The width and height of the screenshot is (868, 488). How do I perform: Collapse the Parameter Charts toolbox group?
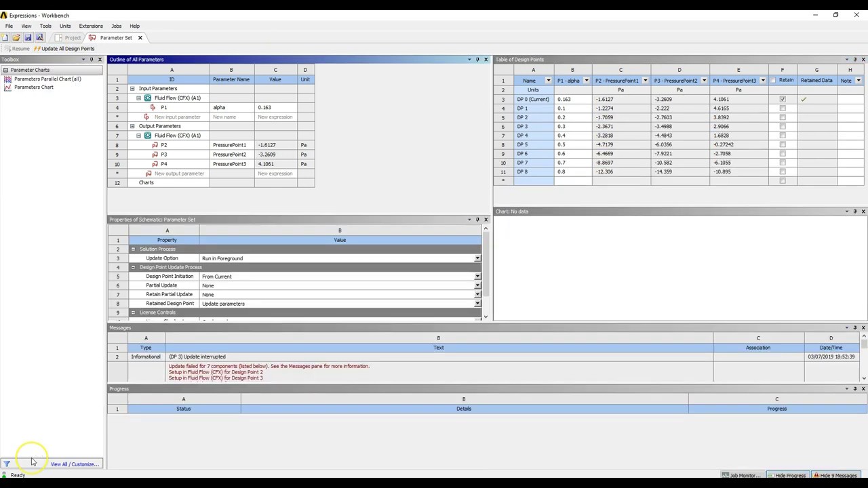coord(5,70)
